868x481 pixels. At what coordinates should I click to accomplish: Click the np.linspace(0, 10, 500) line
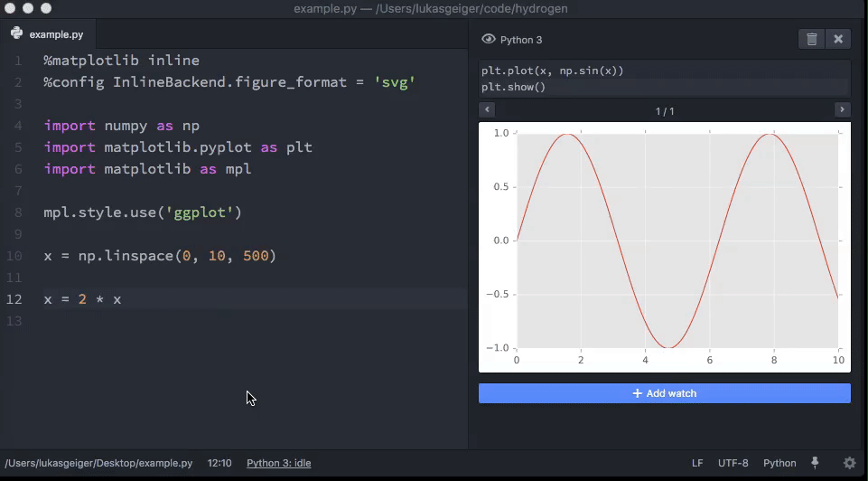click(x=160, y=256)
